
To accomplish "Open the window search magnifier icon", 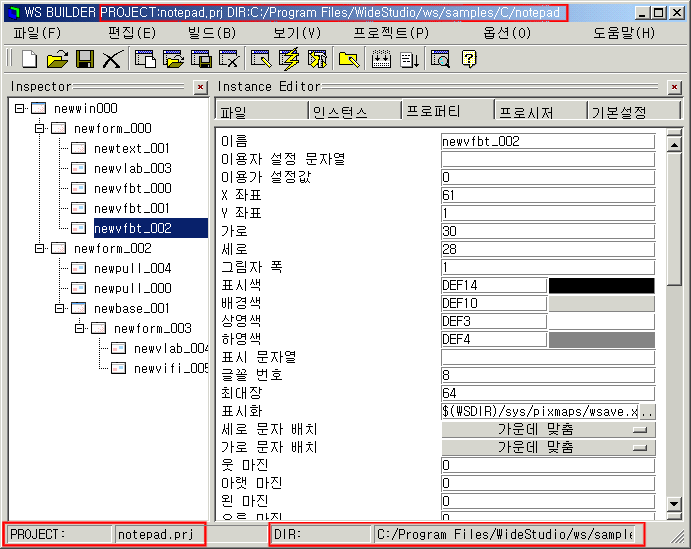I will point(440,59).
